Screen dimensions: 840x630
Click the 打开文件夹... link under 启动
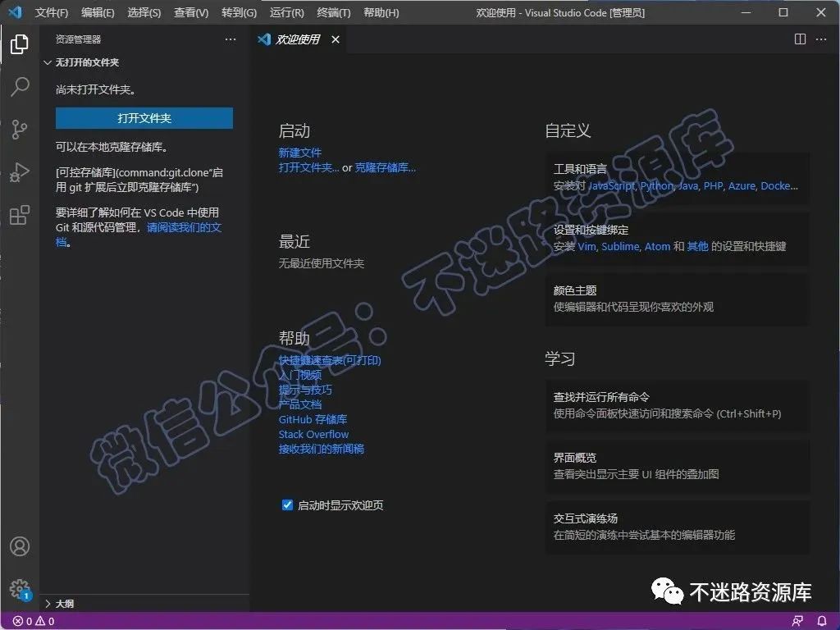[308, 167]
